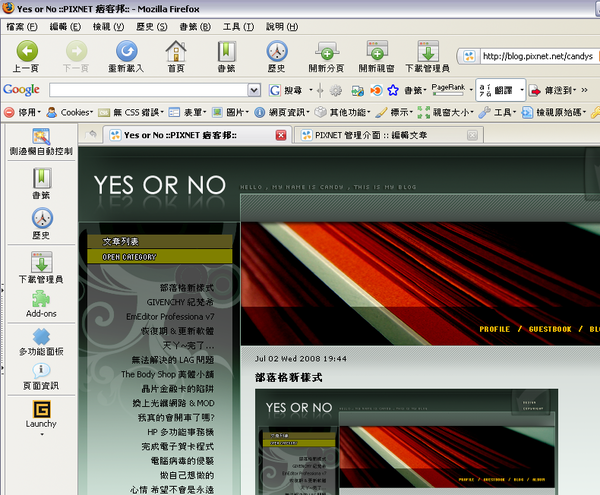This screenshot has height=495, width=600.
Task: Open the 編輯 menu
Action: click(65, 27)
